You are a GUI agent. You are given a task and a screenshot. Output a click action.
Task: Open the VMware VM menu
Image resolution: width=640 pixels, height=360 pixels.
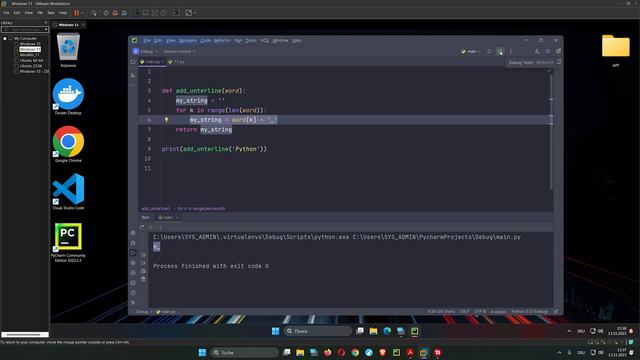coord(40,13)
